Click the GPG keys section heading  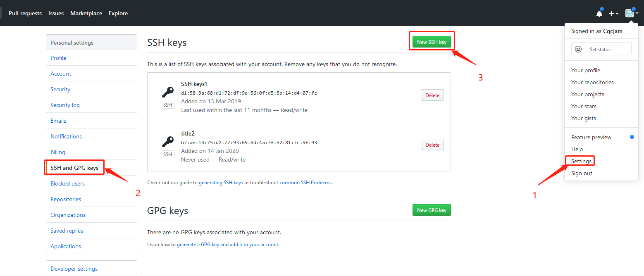167,211
